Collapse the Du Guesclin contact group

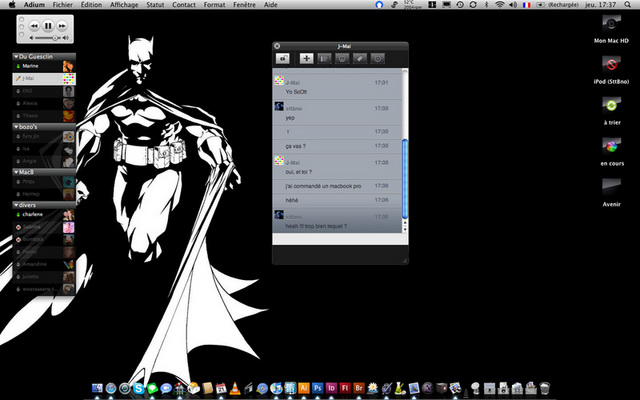(x=16, y=57)
